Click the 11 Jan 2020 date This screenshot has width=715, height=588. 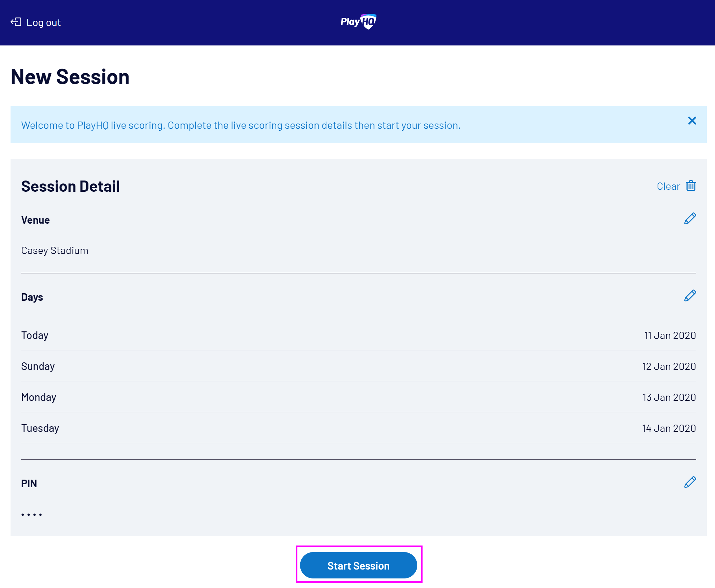click(x=670, y=336)
